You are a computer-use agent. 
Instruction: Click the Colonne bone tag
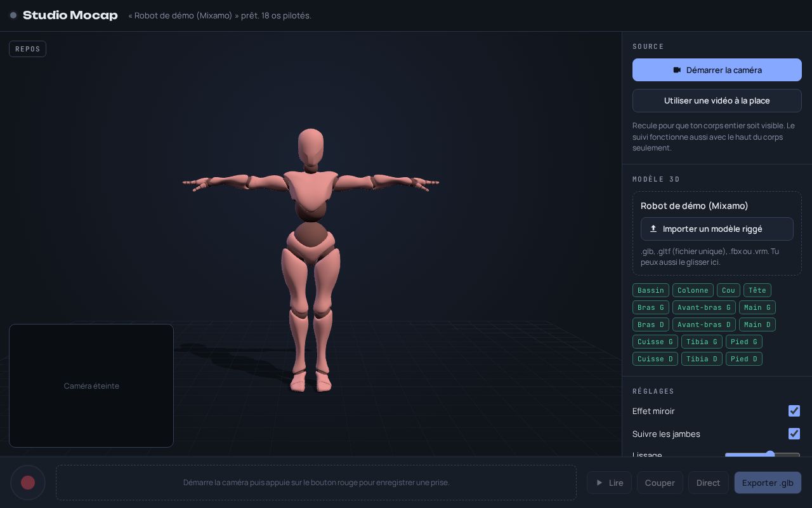coord(693,290)
